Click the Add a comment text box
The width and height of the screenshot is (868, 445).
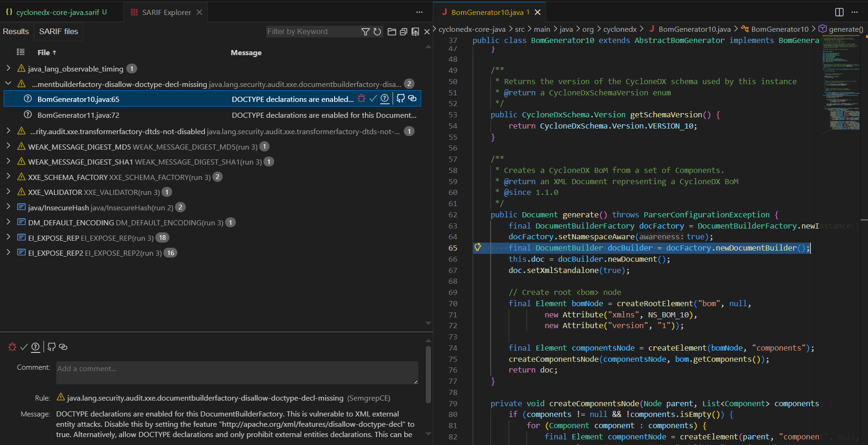237,372
